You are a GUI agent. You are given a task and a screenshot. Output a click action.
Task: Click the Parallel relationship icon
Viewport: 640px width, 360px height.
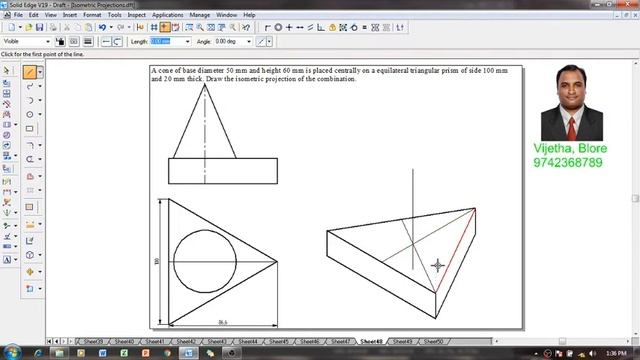[310, 27]
